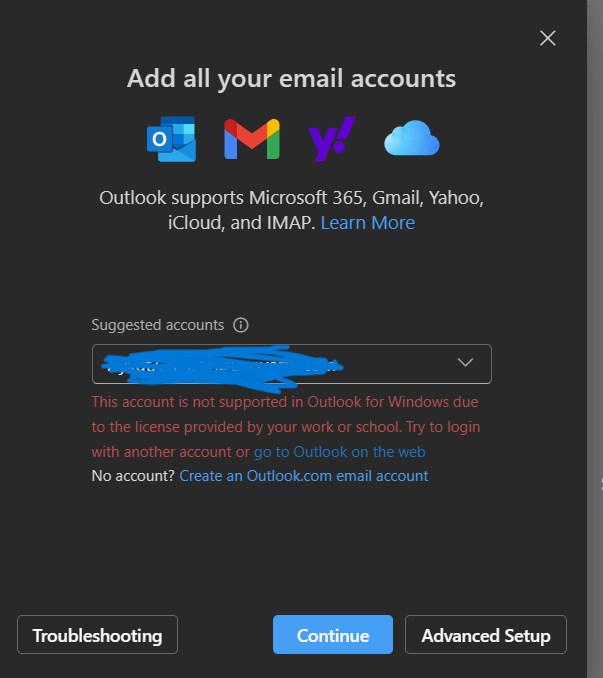The width and height of the screenshot is (603, 678).
Task: Click the 'No account?' text
Action: (x=133, y=476)
